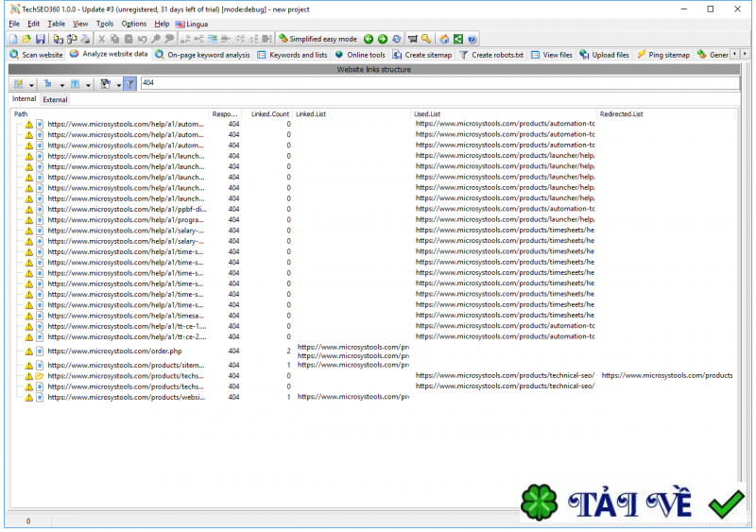Switch to Scan website tab

click(x=37, y=55)
